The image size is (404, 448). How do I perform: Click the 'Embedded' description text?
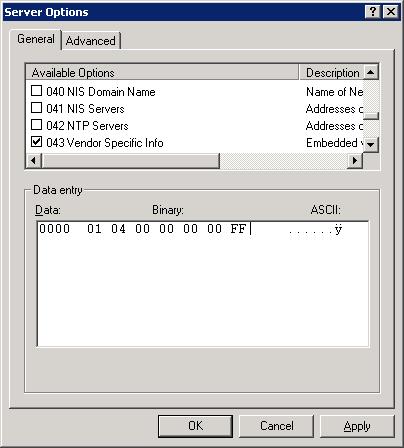[x=332, y=143]
